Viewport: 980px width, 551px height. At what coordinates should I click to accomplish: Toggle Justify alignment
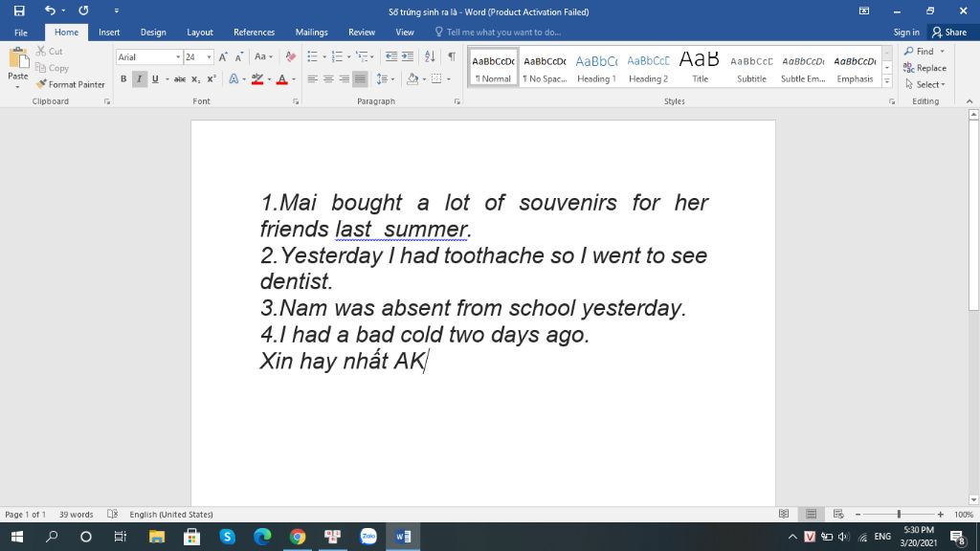coord(360,79)
